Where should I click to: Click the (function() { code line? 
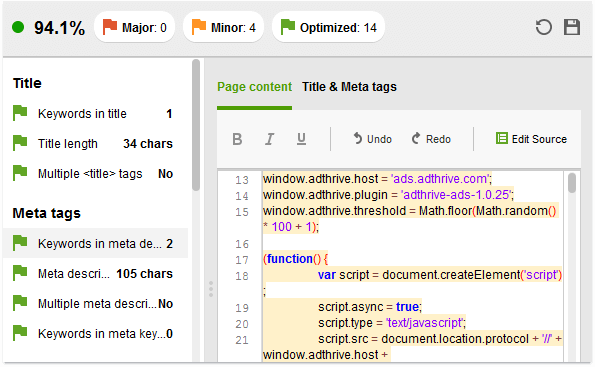coord(296,259)
